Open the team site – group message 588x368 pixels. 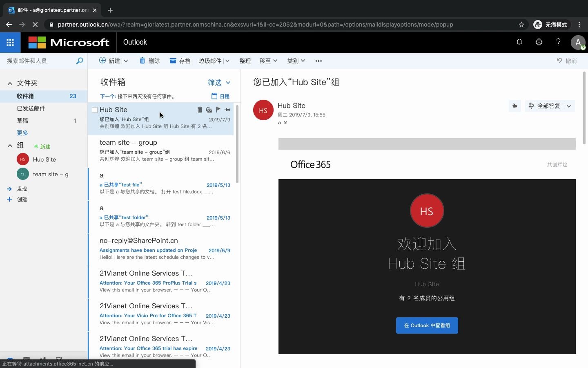pos(161,151)
